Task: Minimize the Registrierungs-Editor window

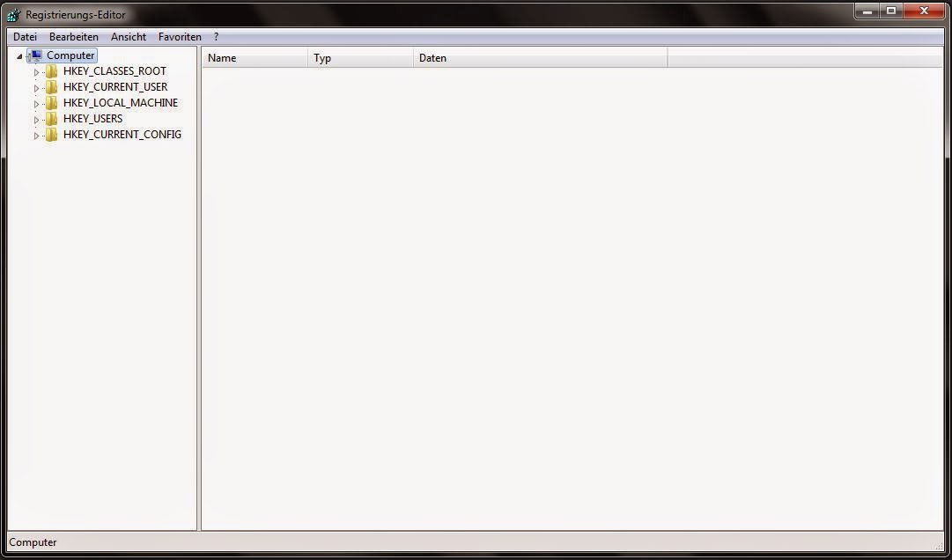Action: pyautogui.click(x=867, y=11)
